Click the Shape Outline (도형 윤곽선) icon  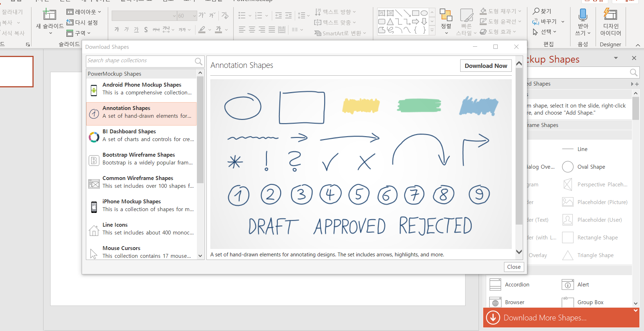(x=483, y=22)
